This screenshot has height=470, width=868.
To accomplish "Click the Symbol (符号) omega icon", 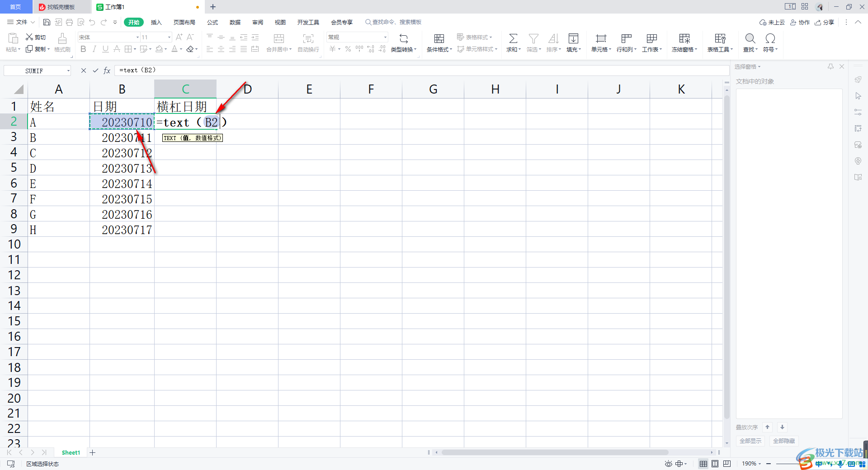I will [x=770, y=38].
